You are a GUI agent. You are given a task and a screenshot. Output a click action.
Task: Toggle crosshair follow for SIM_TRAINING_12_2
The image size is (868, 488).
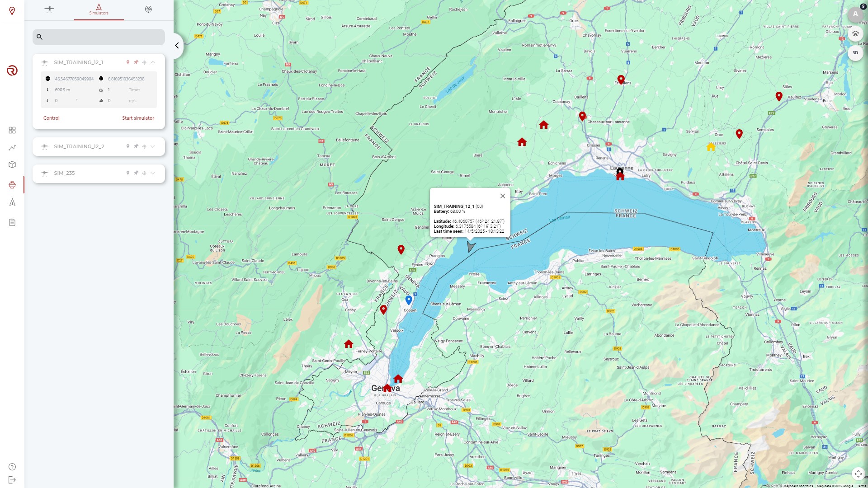point(144,146)
